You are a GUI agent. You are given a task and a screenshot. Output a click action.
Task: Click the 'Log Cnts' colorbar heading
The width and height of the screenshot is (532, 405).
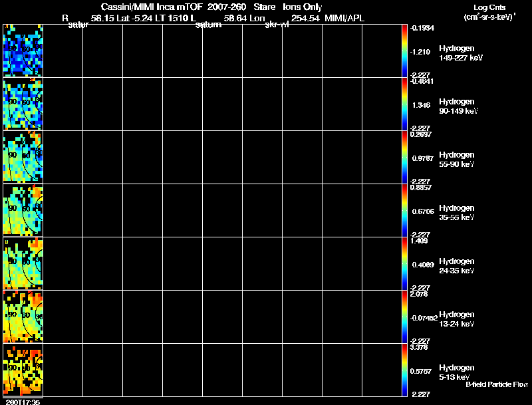489,7
